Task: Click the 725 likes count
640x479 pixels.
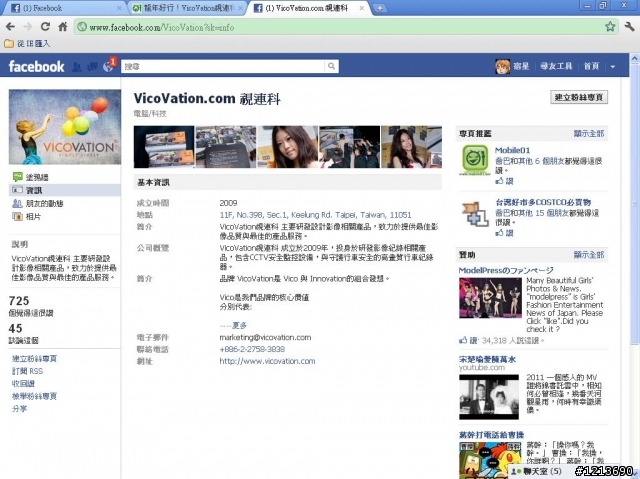Action: coord(19,301)
